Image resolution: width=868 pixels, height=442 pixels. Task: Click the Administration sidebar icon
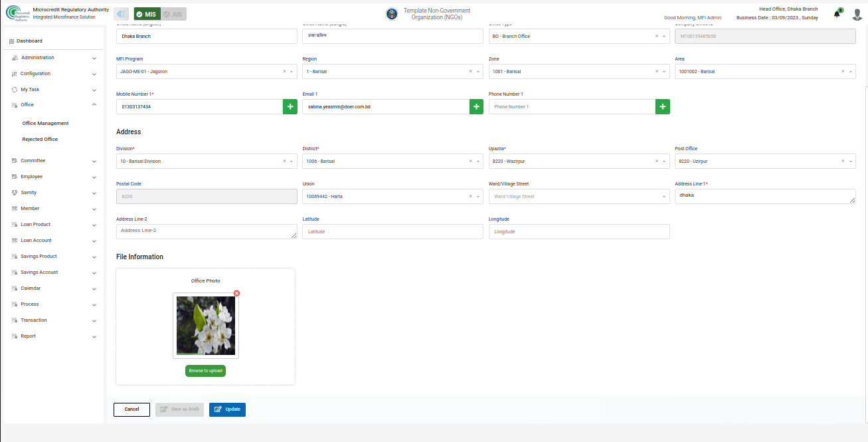click(15, 58)
